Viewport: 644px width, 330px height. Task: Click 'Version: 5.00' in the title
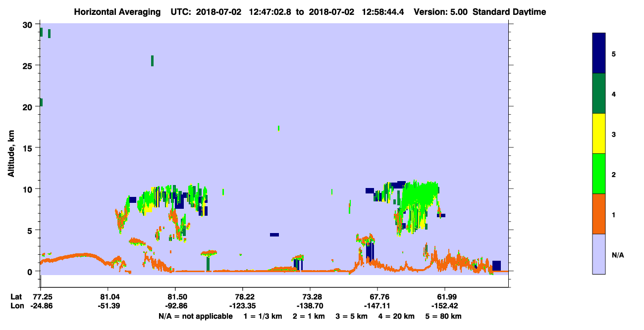coord(440,11)
